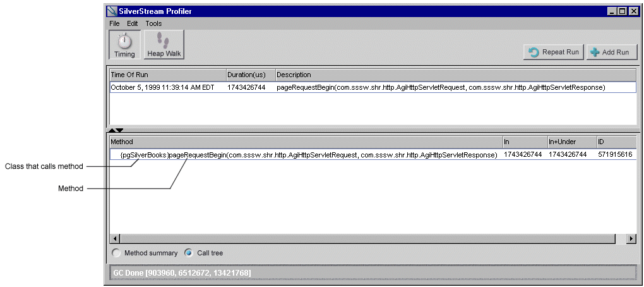The image size is (644, 287).
Task: Click the Time Of Run column header
Action: pos(168,75)
